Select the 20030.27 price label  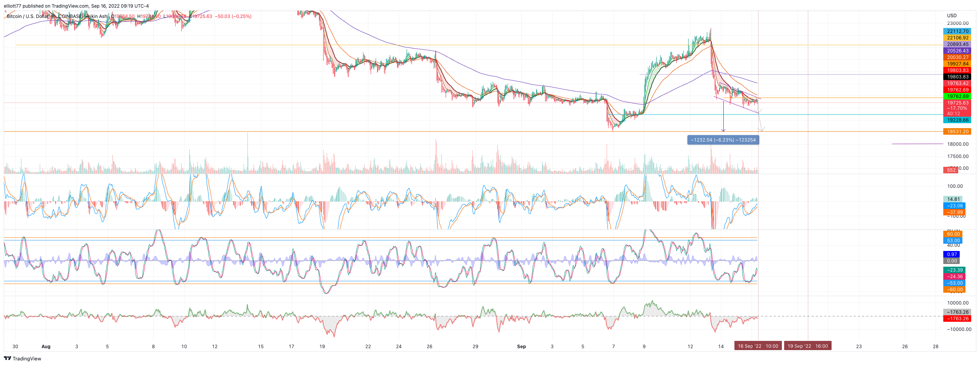coord(957,57)
